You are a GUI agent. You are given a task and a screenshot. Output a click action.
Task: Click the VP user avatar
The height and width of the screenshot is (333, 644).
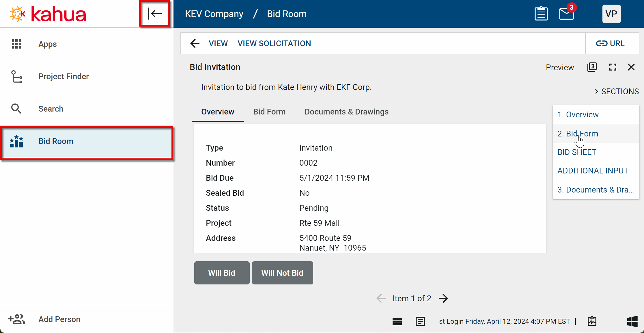click(x=611, y=14)
